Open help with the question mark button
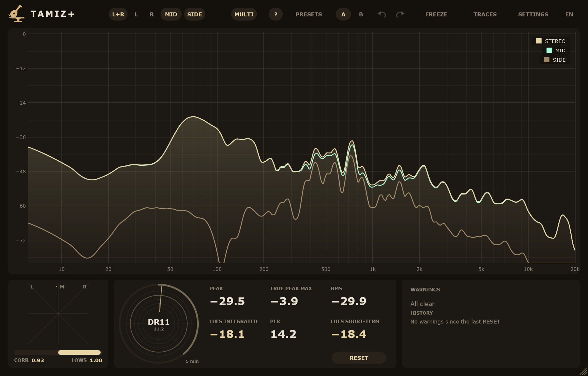This screenshot has height=376, width=588. click(276, 14)
